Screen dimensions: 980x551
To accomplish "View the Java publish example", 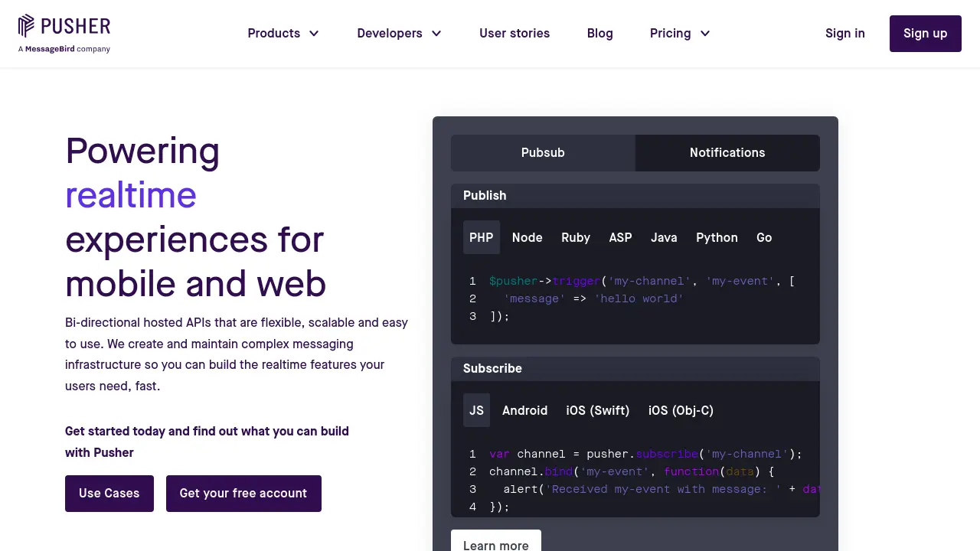I will tap(663, 237).
